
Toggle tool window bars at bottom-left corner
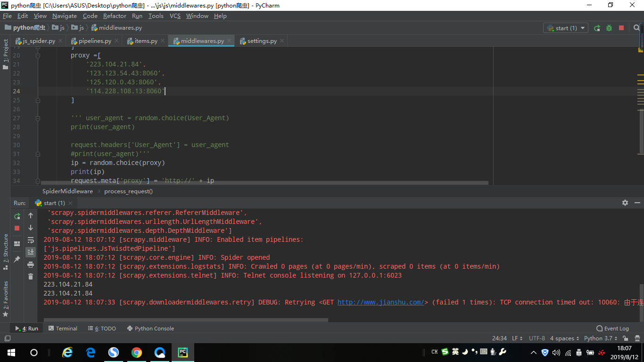click(x=7, y=338)
